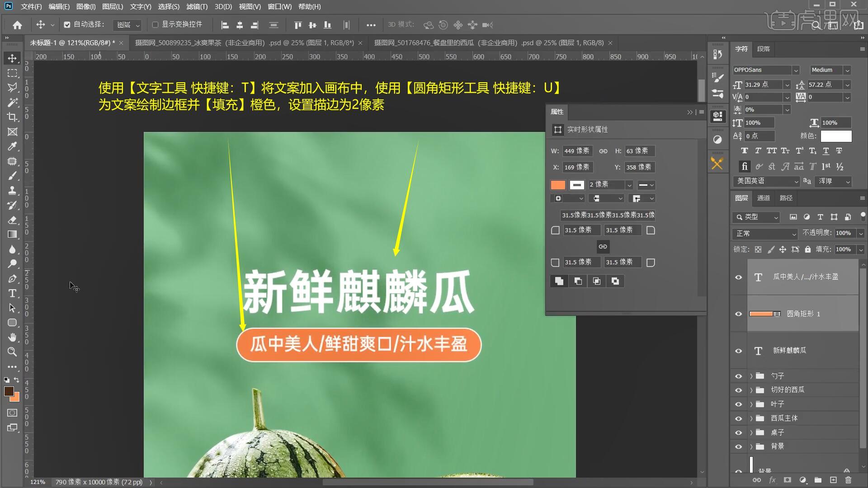
Task: Select the Horizontal Type tool
Action: coord(12,293)
